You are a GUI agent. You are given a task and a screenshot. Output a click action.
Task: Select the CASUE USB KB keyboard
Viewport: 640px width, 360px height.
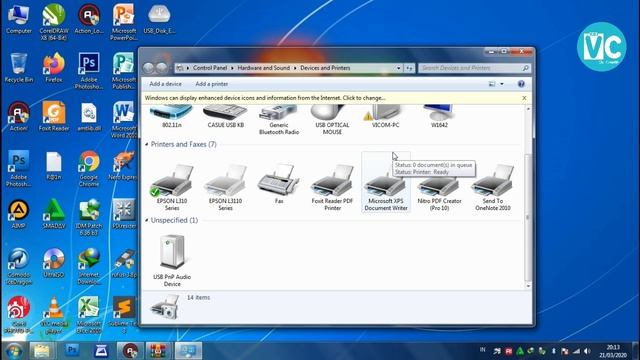[x=225, y=117]
